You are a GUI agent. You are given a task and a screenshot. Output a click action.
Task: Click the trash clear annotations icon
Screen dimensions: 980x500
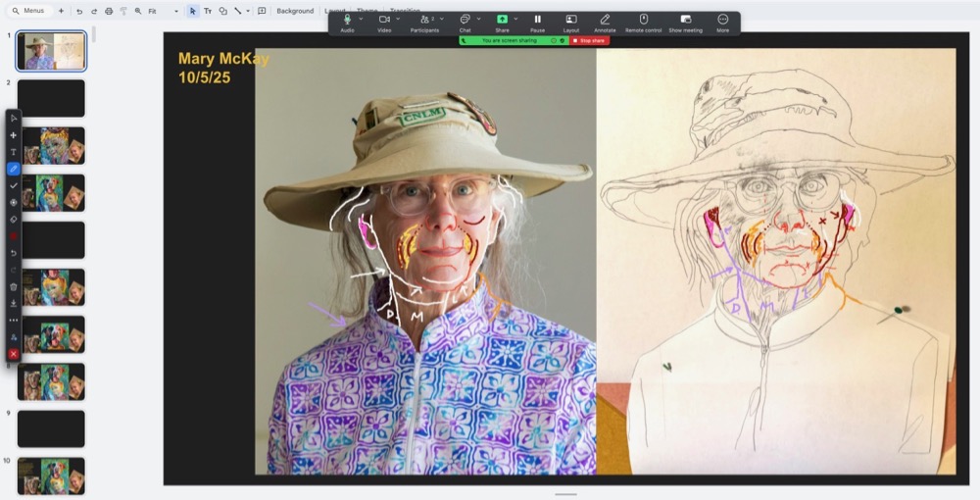coord(13,287)
